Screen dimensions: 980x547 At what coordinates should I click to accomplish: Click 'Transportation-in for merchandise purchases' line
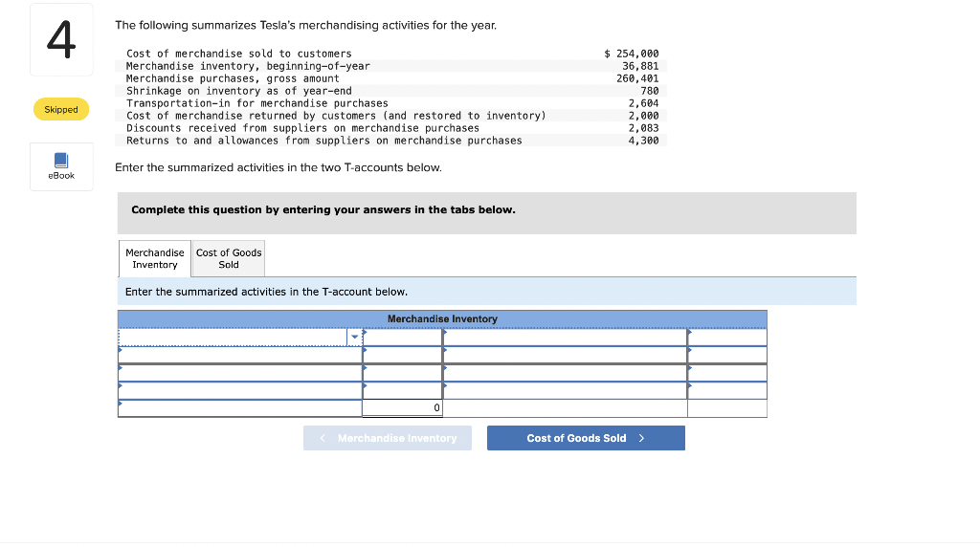[256, 103]
